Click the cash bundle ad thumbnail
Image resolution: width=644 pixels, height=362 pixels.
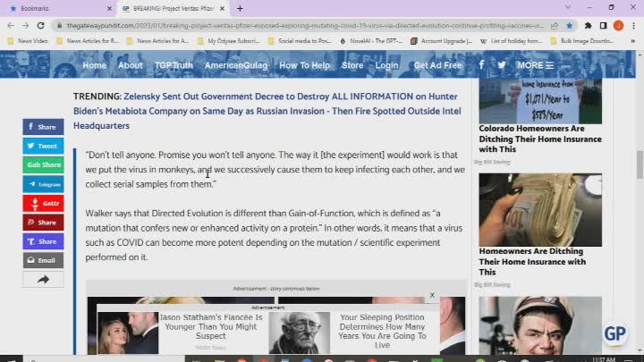[x=540, y=210]
